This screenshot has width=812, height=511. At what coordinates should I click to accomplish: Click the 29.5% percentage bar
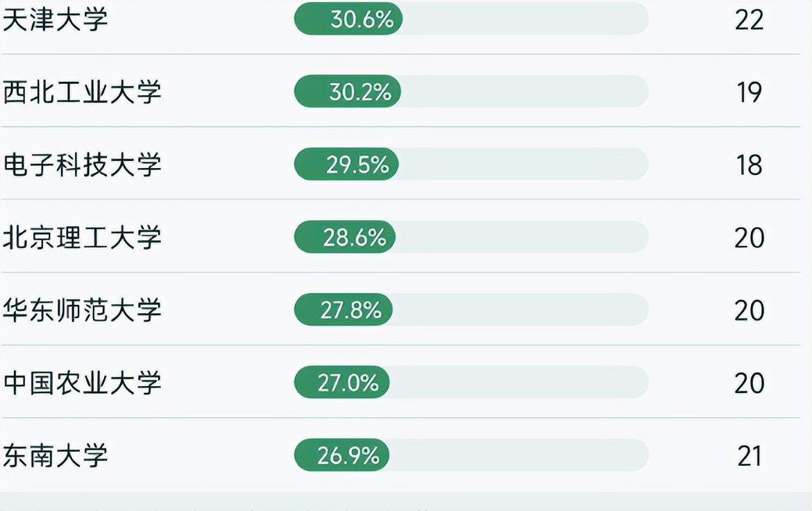click(346, 165)
